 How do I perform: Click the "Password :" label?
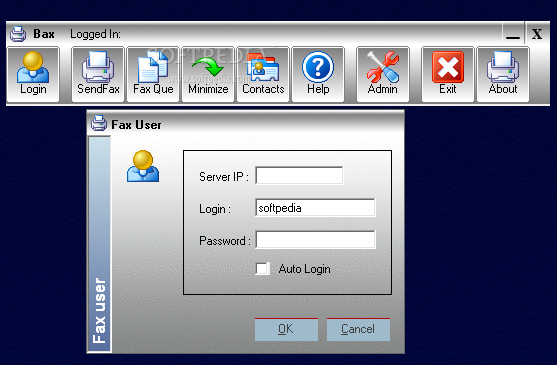coord(225,241)
